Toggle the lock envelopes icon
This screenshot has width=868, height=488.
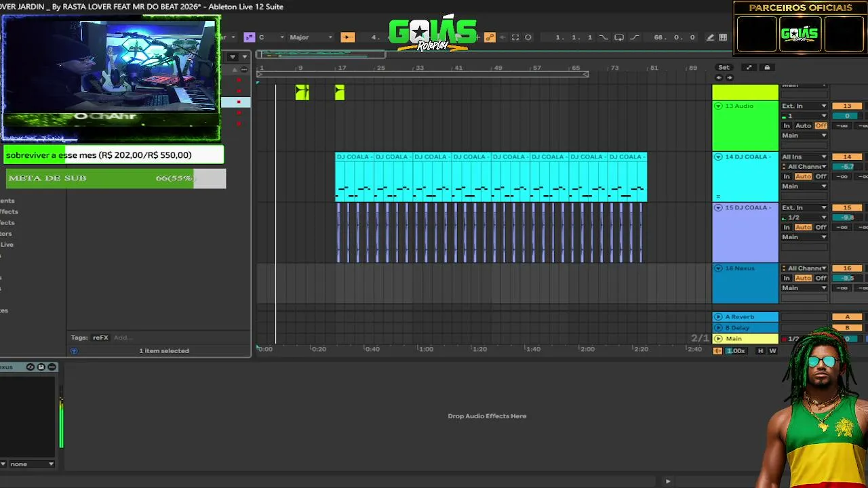tap(767, 68)
